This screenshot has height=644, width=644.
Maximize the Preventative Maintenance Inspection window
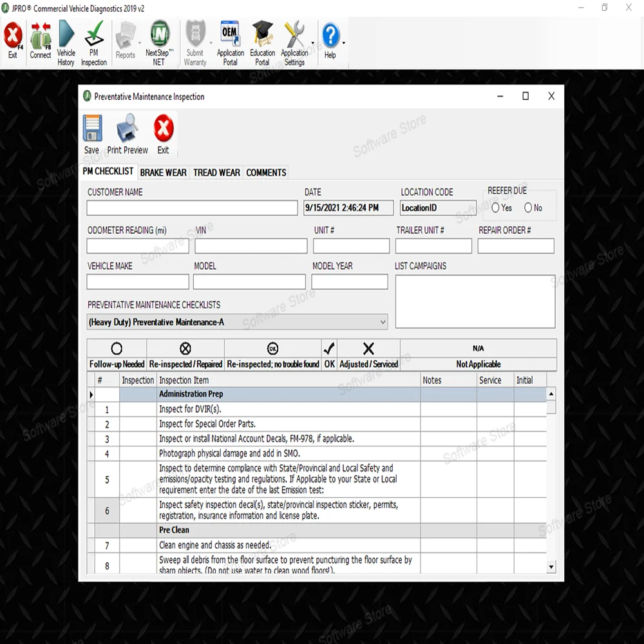click(x=526, y=96)
